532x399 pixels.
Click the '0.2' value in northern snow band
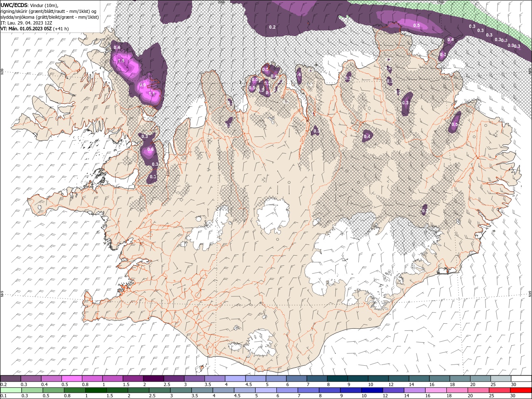[272, 27]
